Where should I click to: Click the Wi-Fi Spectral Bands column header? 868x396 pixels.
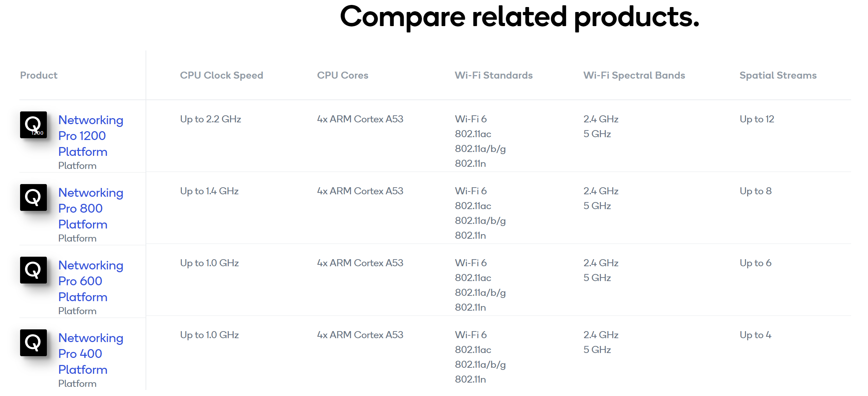pos(634,75)
